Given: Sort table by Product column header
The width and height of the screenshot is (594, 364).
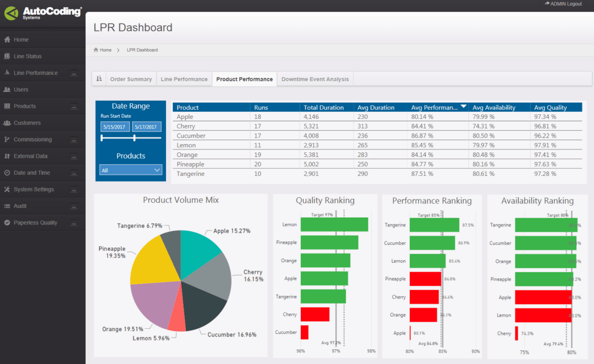Looking at the screenshot, I should (211, 107).
